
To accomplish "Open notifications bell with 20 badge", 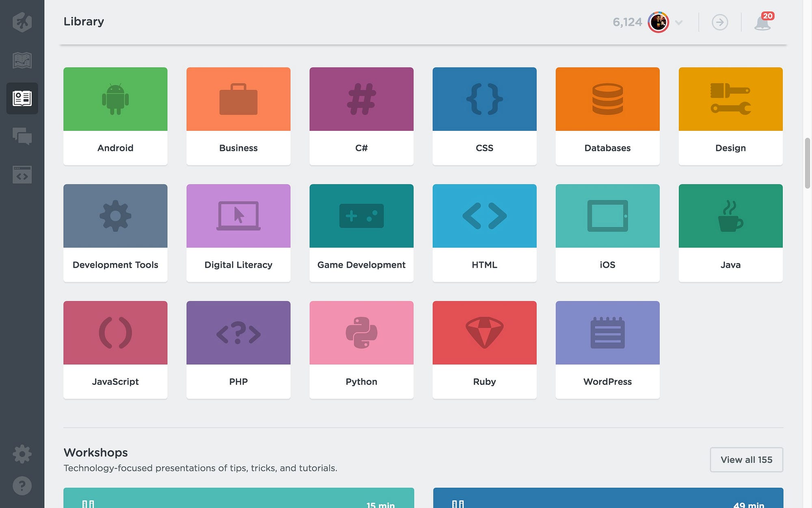I will [762, 22].
